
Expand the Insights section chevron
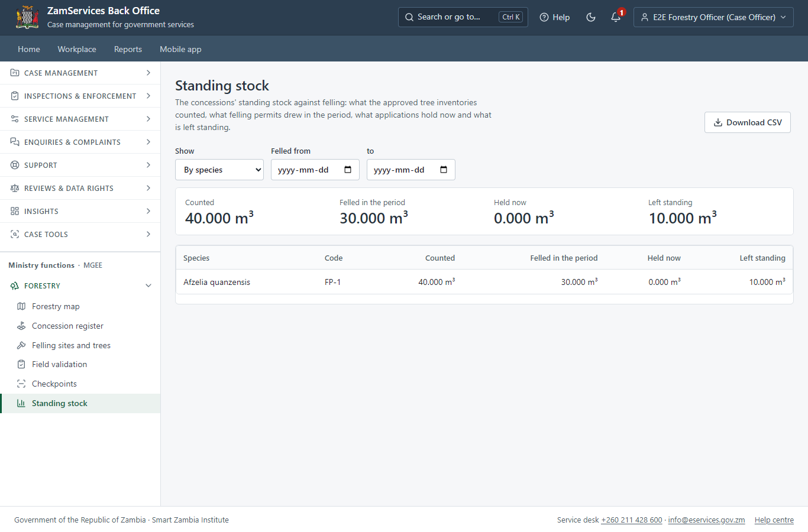(x=148, y=211)
